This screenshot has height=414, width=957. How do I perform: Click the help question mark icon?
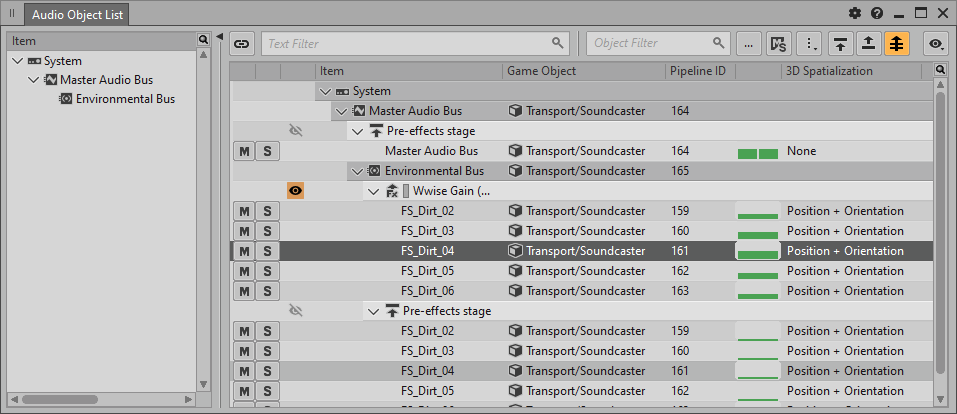click(877, 13)
